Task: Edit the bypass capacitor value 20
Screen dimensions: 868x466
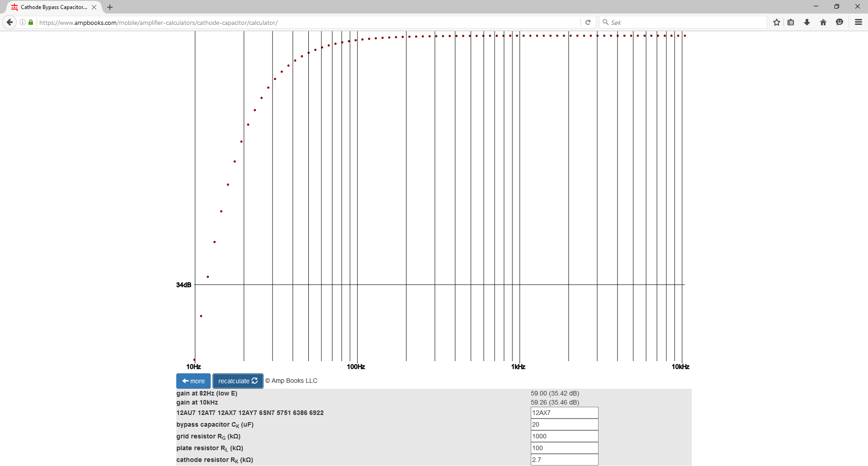Action: 564,424
